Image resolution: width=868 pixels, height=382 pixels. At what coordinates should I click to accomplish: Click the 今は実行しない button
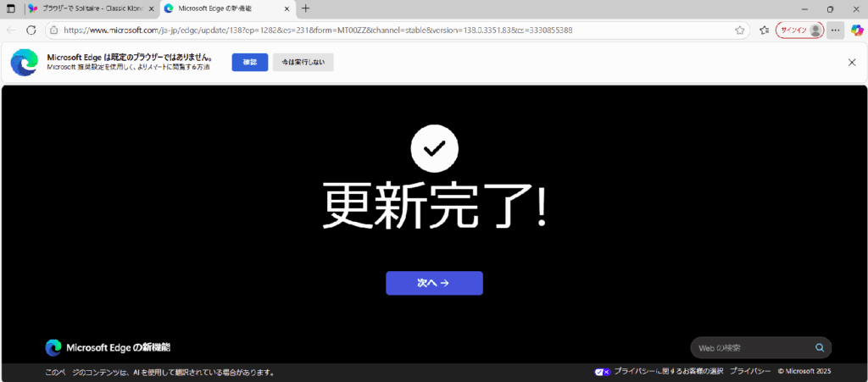click(x=303, y=62)
